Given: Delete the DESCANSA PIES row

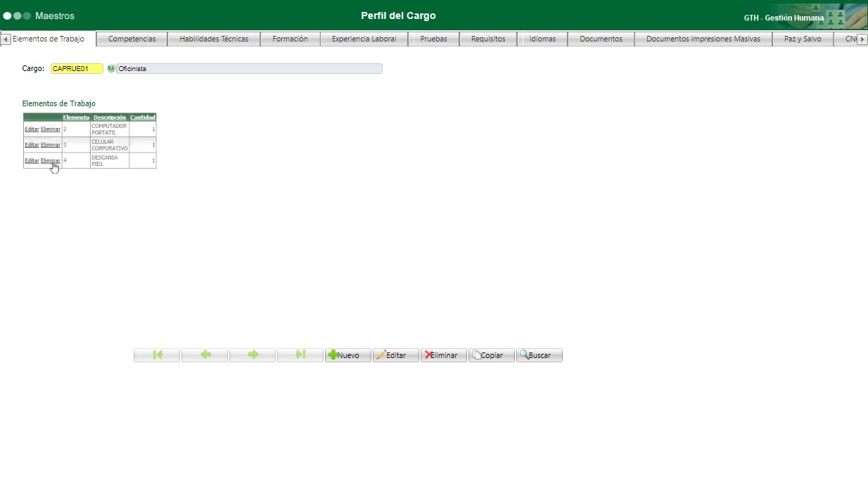Looking at the screenshot, I should pos(51,161).
